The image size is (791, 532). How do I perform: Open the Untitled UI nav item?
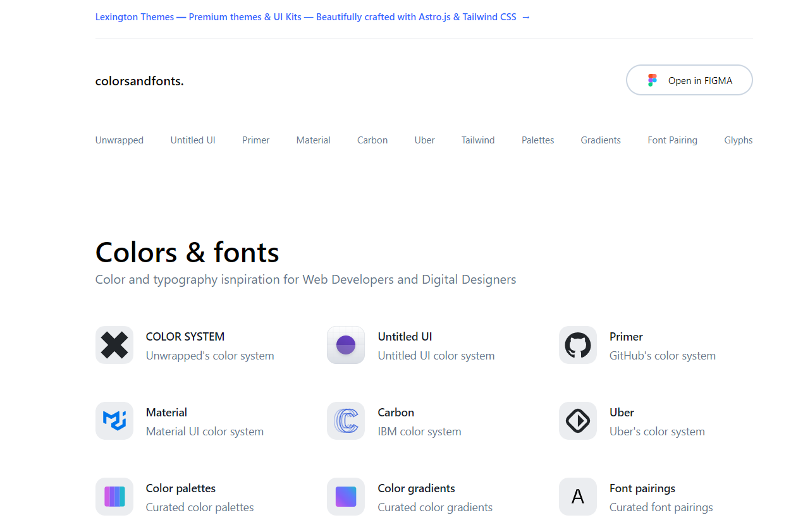pyautogui.click(x=193, y=140)
